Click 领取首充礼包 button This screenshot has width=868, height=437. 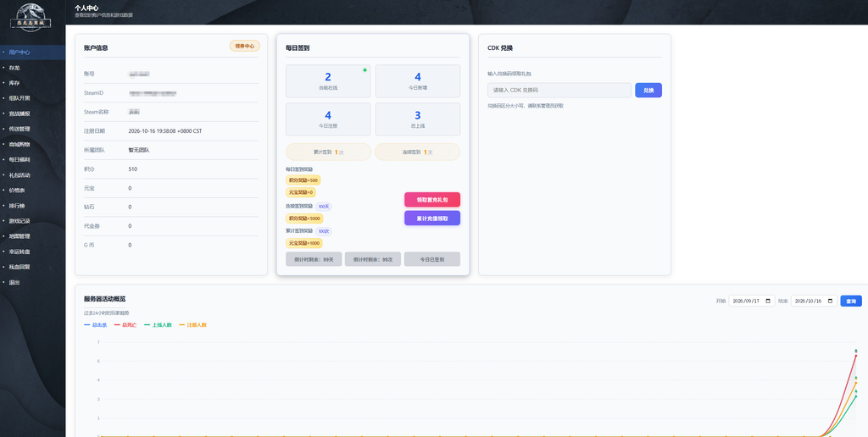click(x=432, y=200)
